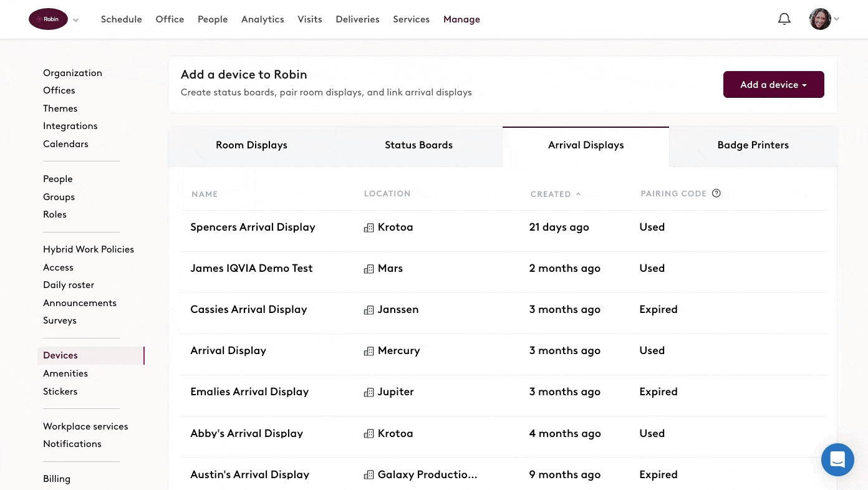Open the Schedule menu
Screen dimensions: 868x490
tap(122, 19)
